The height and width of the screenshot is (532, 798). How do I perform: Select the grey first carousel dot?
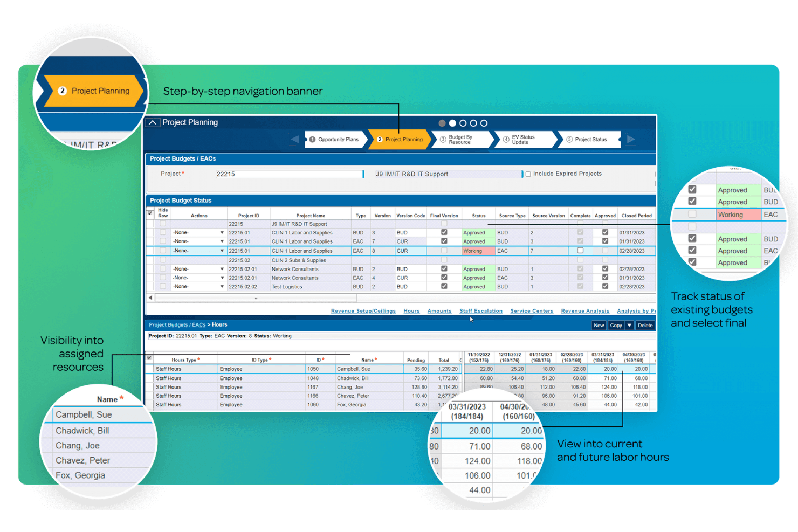442,123
